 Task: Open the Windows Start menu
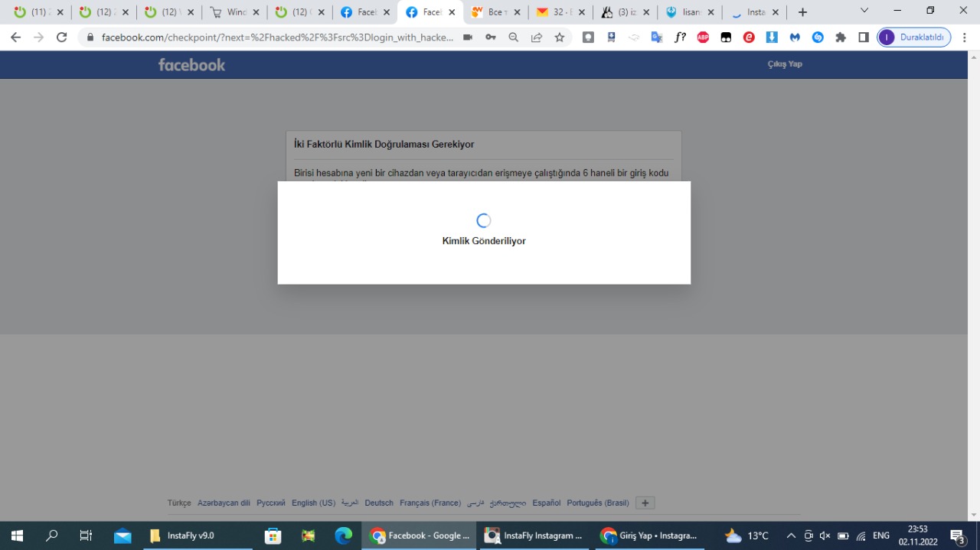pos(16,535)
